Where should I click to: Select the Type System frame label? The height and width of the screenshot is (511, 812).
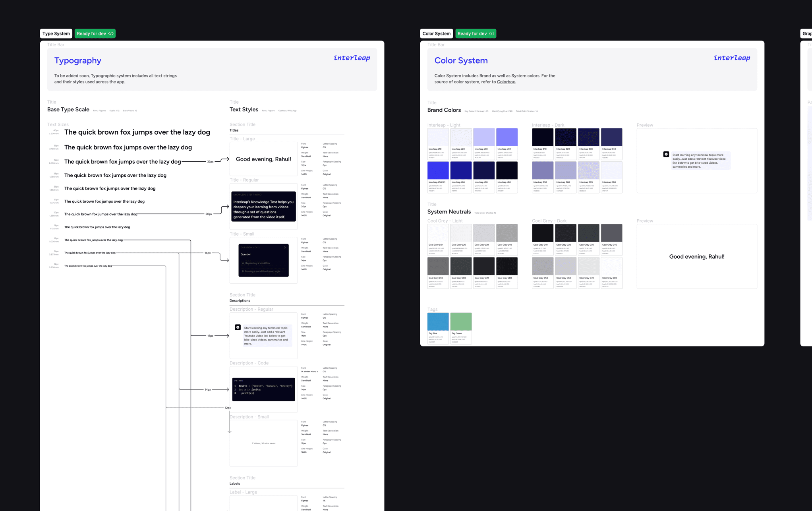pyautogui.click(x=56, y=34)
